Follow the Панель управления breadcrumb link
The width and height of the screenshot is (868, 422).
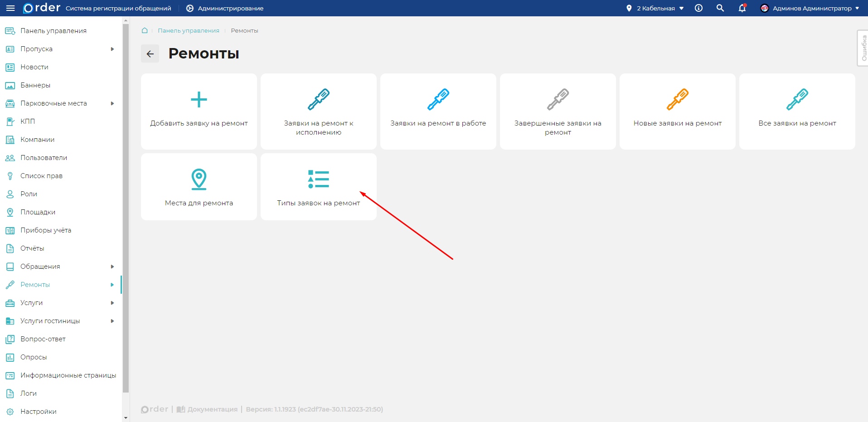point(189,30)
